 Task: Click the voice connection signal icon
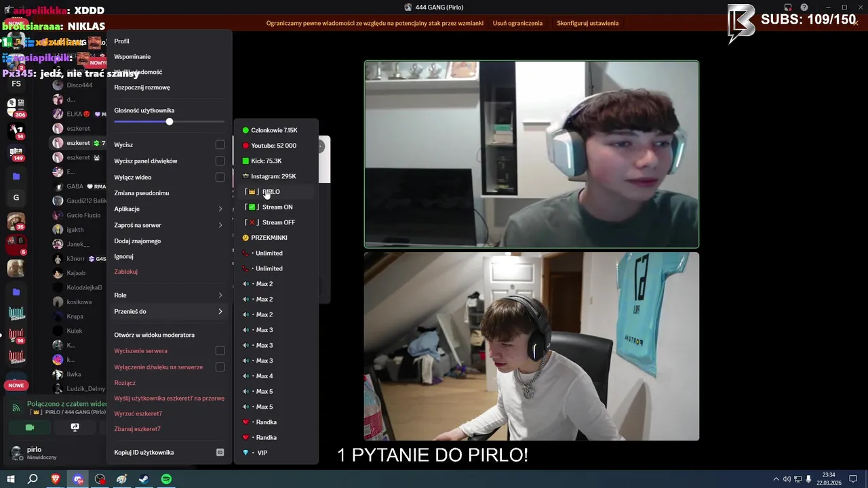pyautogui.click(x=16, y=407)
